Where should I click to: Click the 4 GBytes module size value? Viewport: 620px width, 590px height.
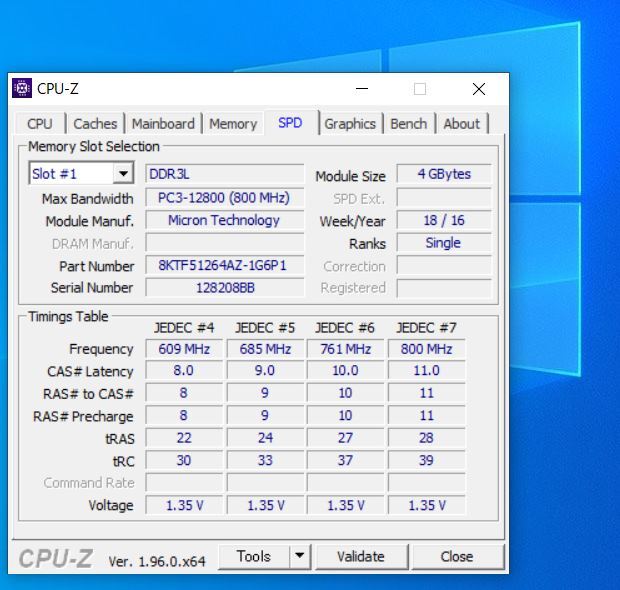pos(444,174)
